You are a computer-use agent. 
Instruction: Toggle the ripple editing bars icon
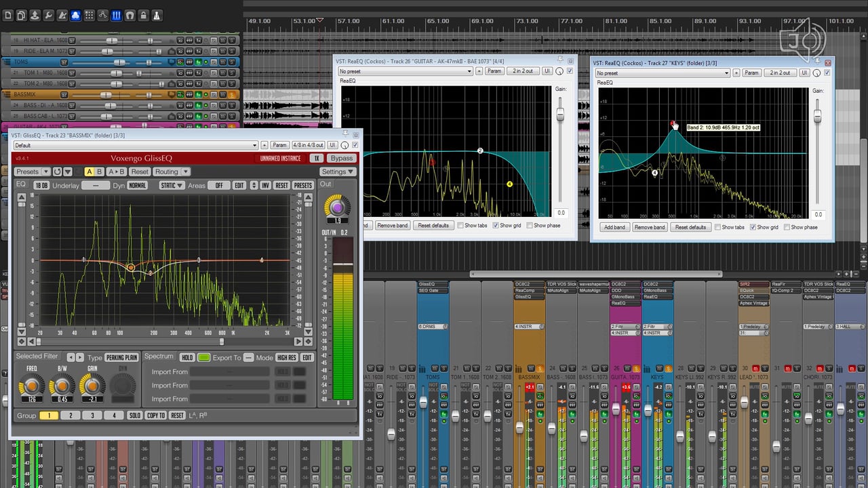click(117, 15)
